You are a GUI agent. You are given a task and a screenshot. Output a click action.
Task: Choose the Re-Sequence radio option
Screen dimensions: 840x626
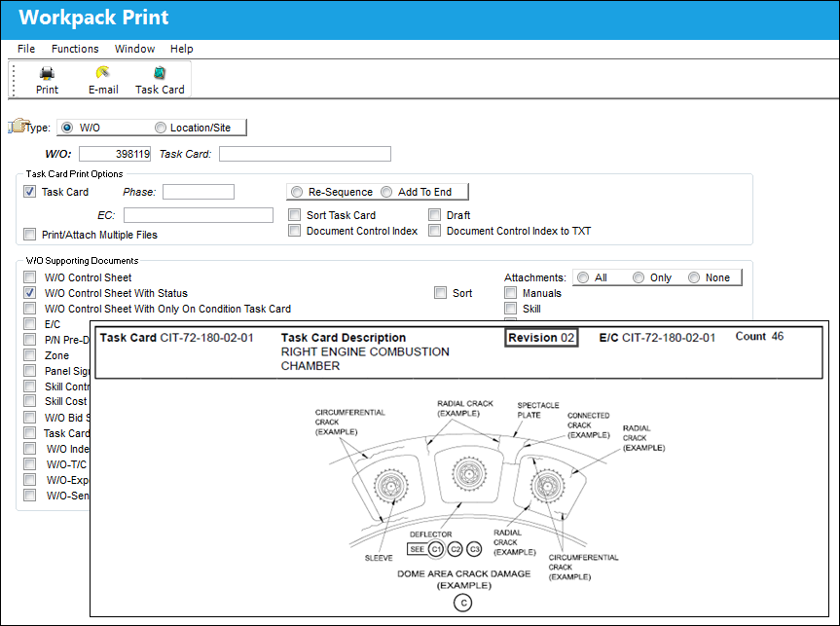point(296,192)
